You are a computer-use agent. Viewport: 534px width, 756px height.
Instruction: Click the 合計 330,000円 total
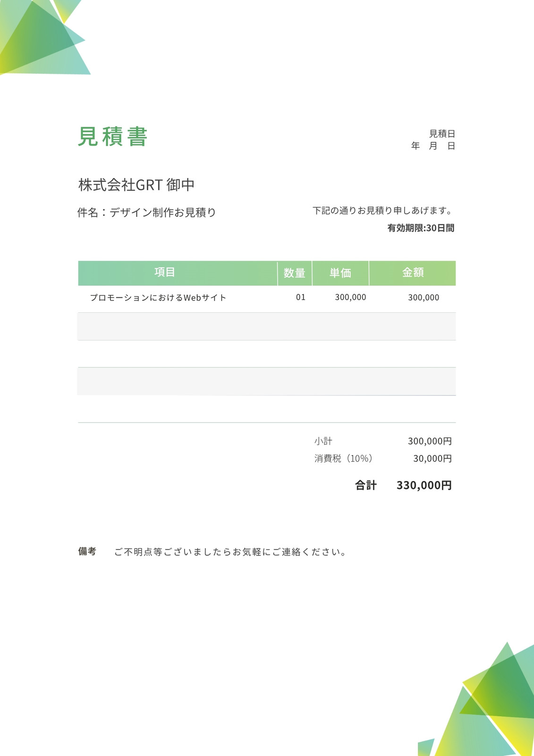click(x=403, y=485)
